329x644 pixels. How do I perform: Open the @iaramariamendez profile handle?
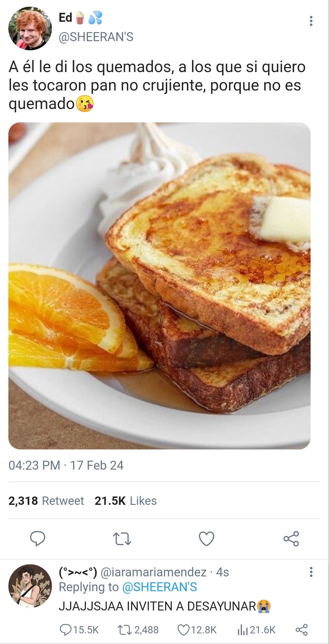[153, 572]
